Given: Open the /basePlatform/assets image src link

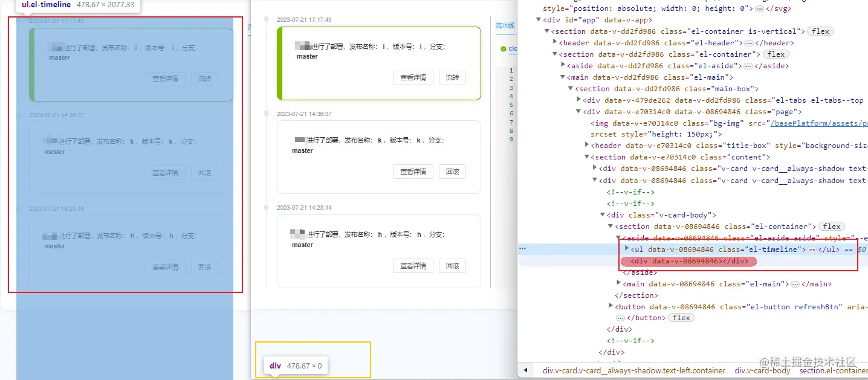Looking at the screenshot, I should point(819,123).
